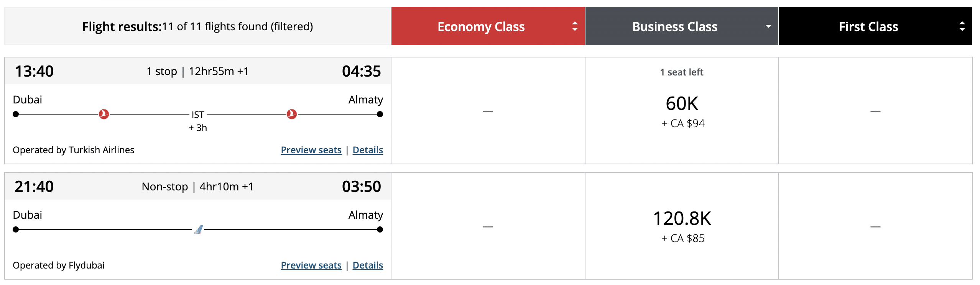Click the sort arrows on First Class header

(962, 26)
